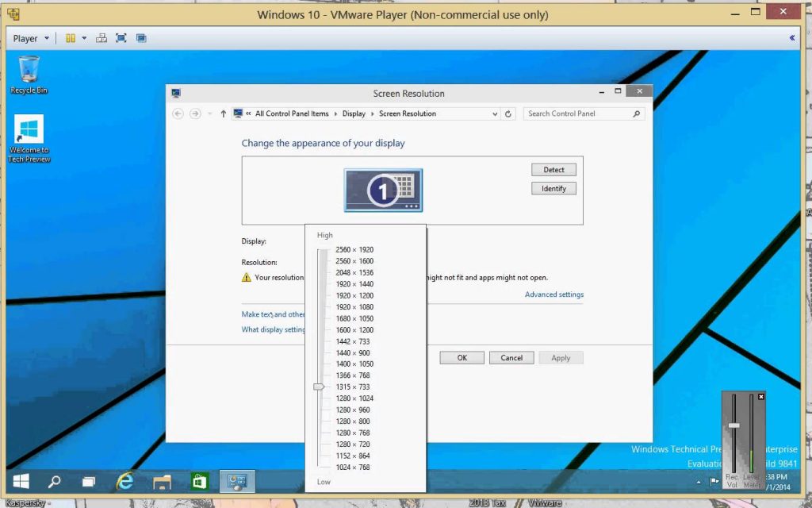Click the resolution slider thumb

tap(319, 387)
